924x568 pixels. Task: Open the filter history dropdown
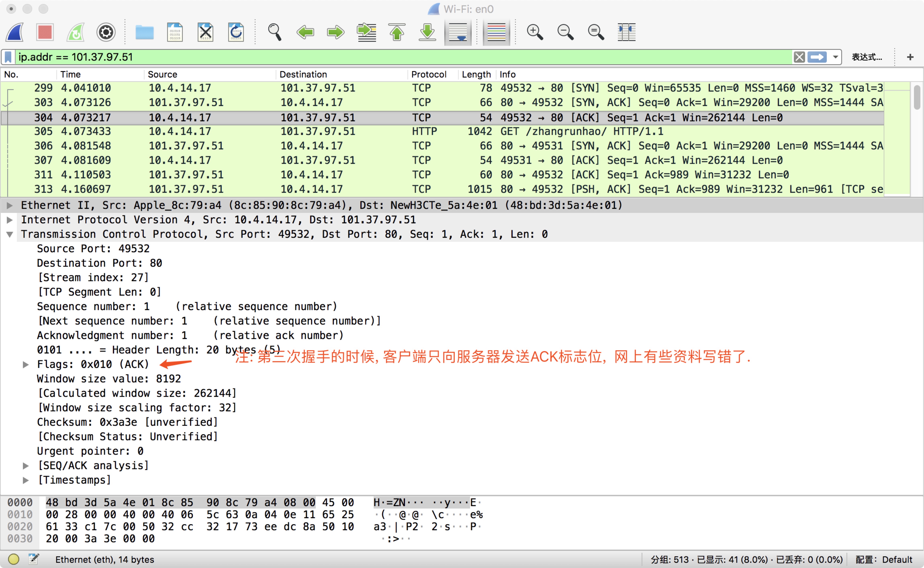click(x=835, y=57)
